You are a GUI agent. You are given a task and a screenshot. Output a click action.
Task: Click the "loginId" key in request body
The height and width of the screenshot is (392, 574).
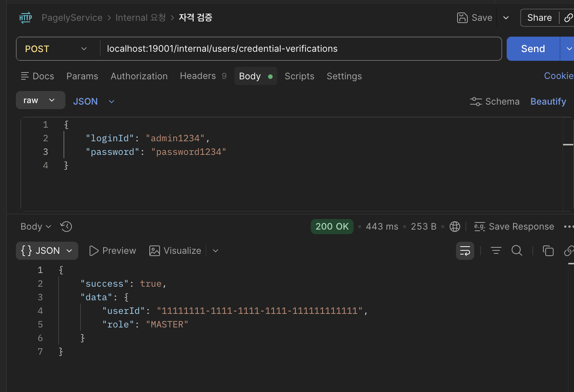tap(110, 138)
